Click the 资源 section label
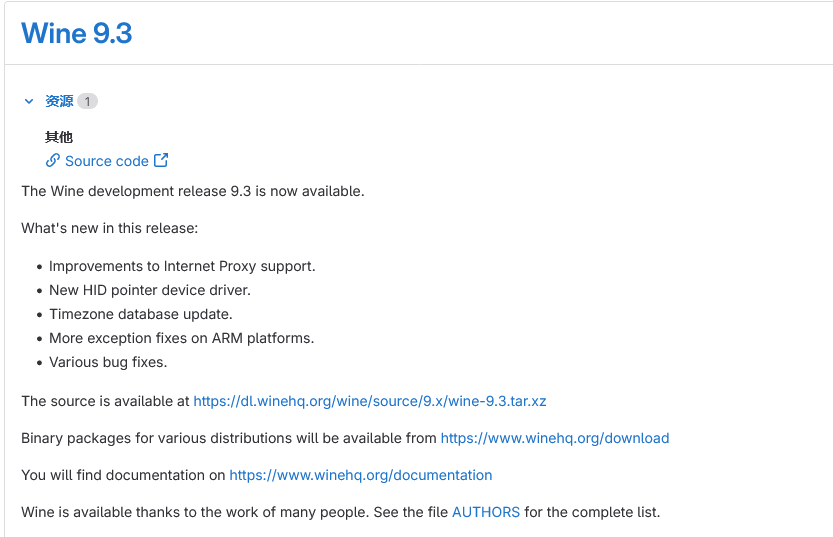 pyautogui.click(x=59, y=101)
